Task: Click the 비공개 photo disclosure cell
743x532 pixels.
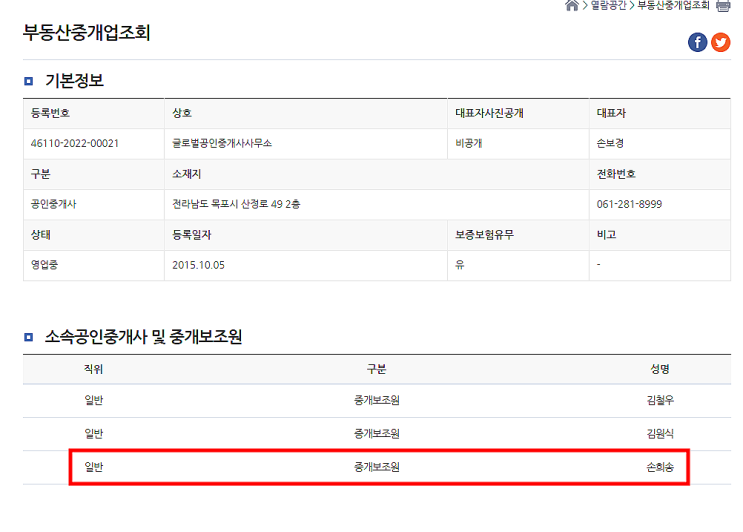Action: click(518, 144)
